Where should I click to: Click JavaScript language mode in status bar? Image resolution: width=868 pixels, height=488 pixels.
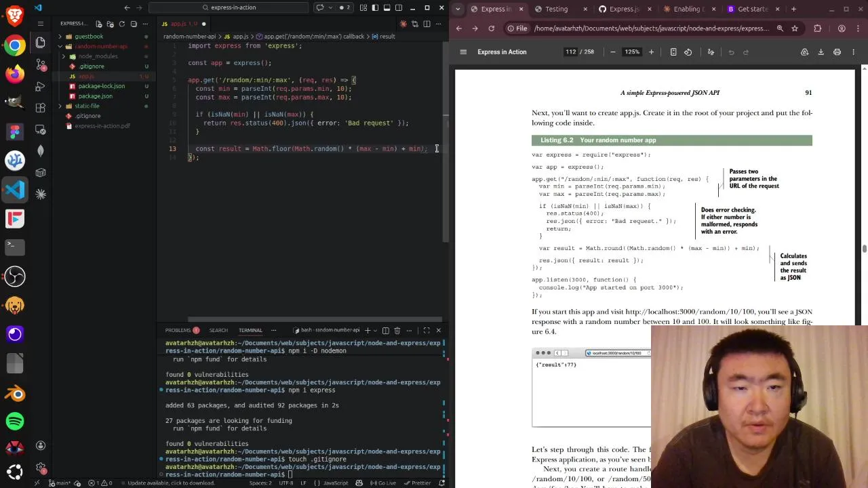click(335, 483)
